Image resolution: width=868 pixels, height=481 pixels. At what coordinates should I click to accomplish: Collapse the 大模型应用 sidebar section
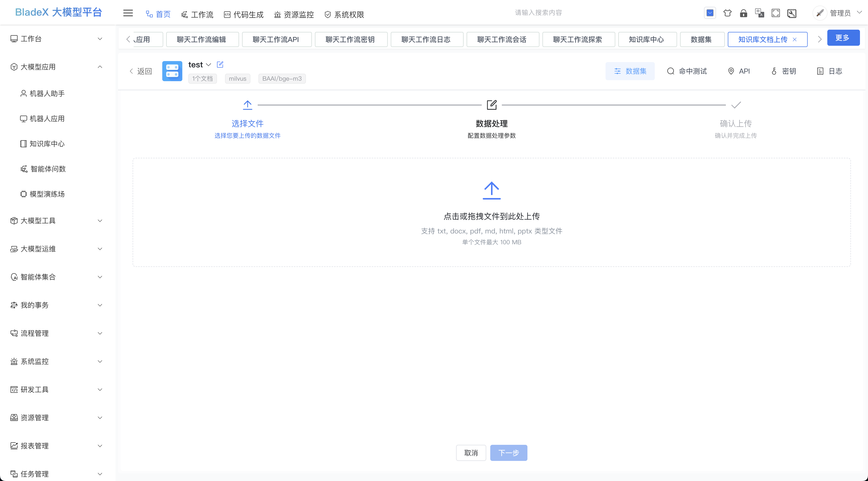click(x=57, y=67)
